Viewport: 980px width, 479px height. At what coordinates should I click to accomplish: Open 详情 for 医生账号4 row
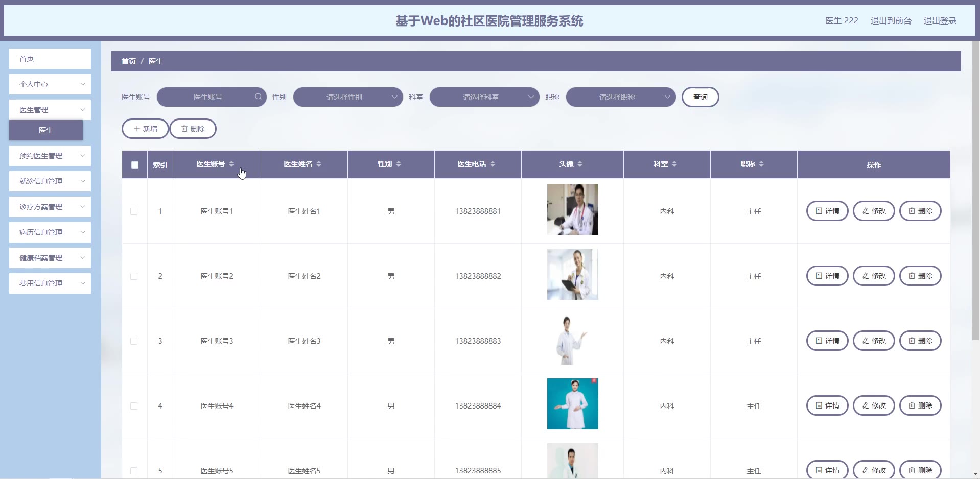click(827, 405)
